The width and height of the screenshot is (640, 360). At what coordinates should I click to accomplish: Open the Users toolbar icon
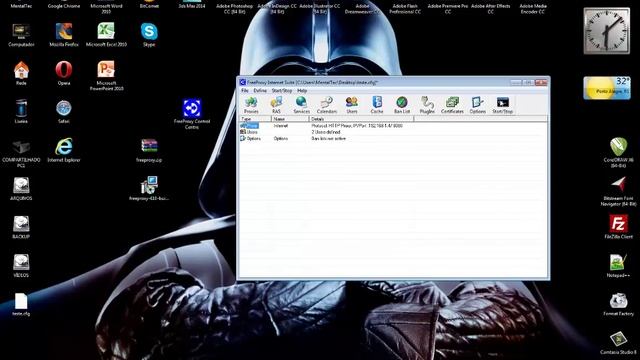click(x=351, y=105)
